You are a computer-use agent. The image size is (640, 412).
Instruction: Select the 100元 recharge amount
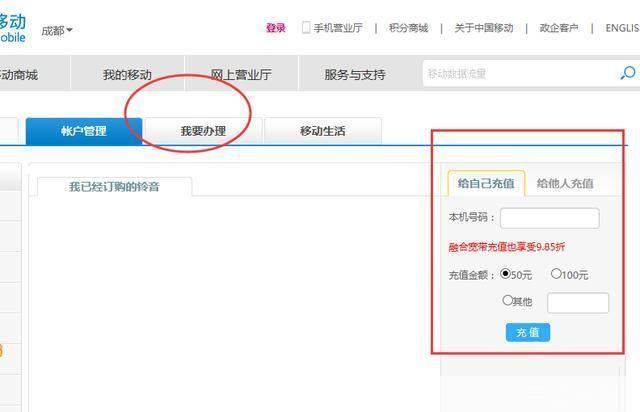[x=556, y=274]
